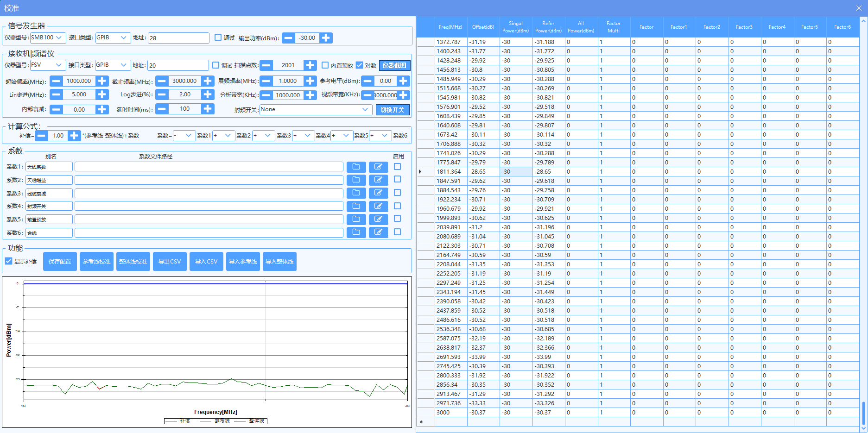Browse file for 系数2 天线增益
This screenshot has height=433, width=868.
356,180
